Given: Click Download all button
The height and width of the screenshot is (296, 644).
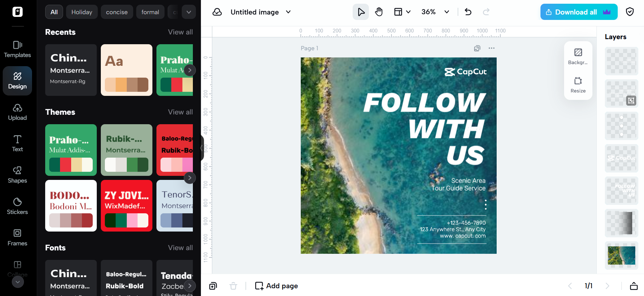Looking at the screenshot, I should 579,12.
